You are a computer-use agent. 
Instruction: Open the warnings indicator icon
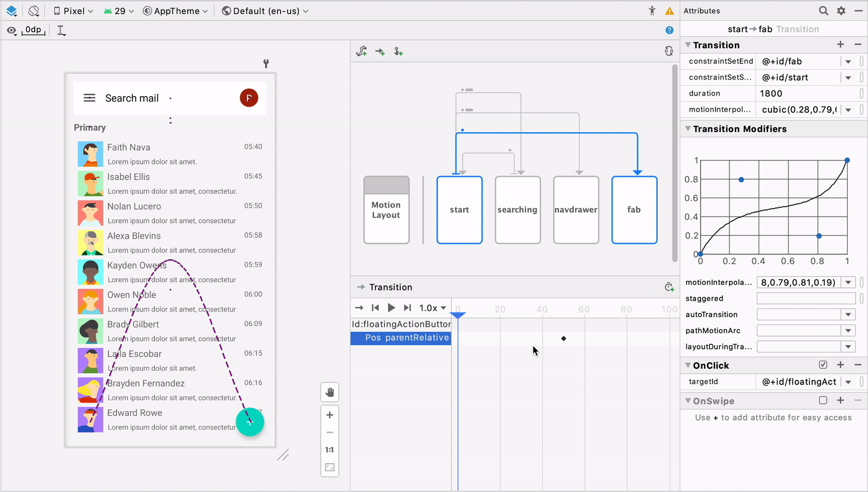pos(669,11)
